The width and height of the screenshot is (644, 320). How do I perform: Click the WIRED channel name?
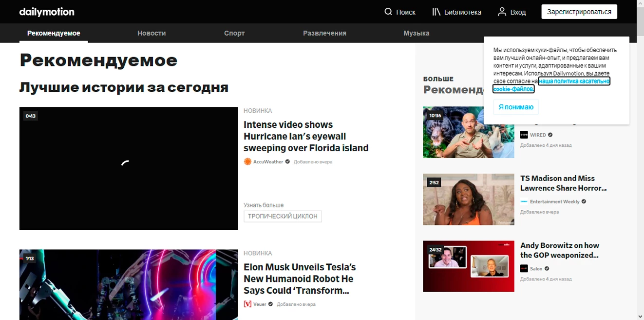click(x=538, y=135)
